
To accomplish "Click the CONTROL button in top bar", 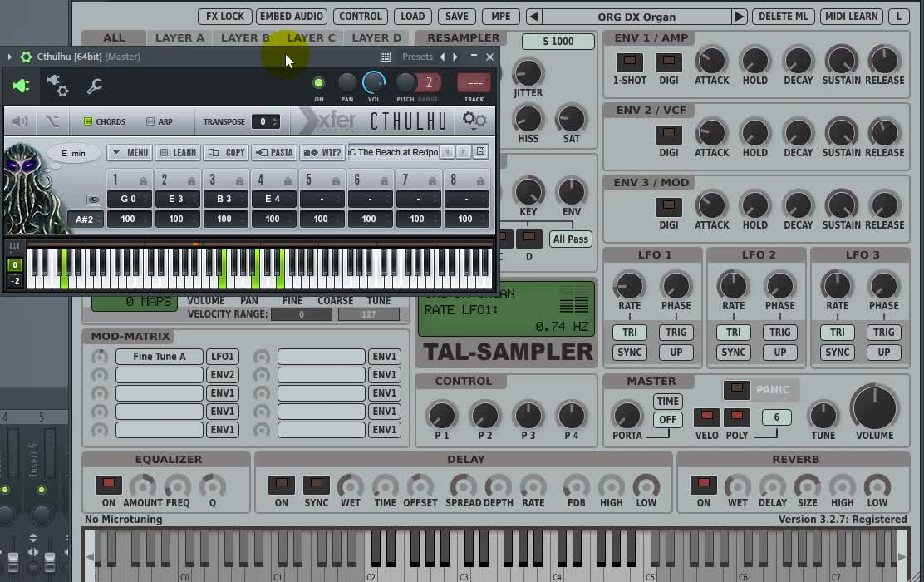I will tap(360, 17).
